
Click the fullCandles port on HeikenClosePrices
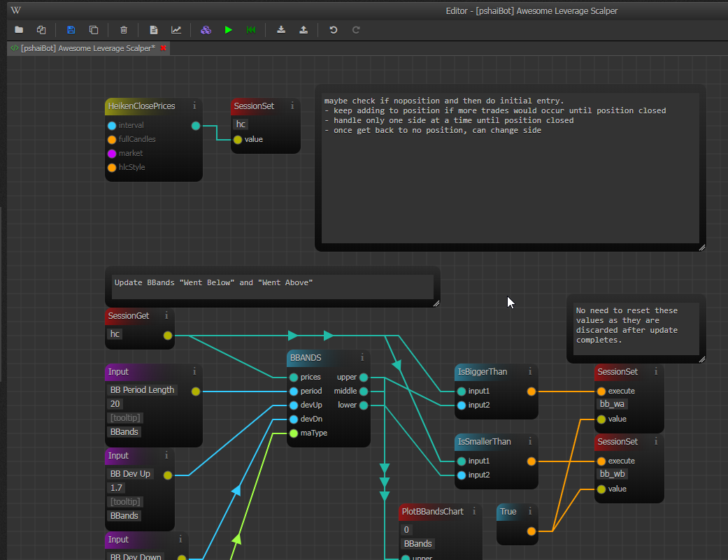112,139
